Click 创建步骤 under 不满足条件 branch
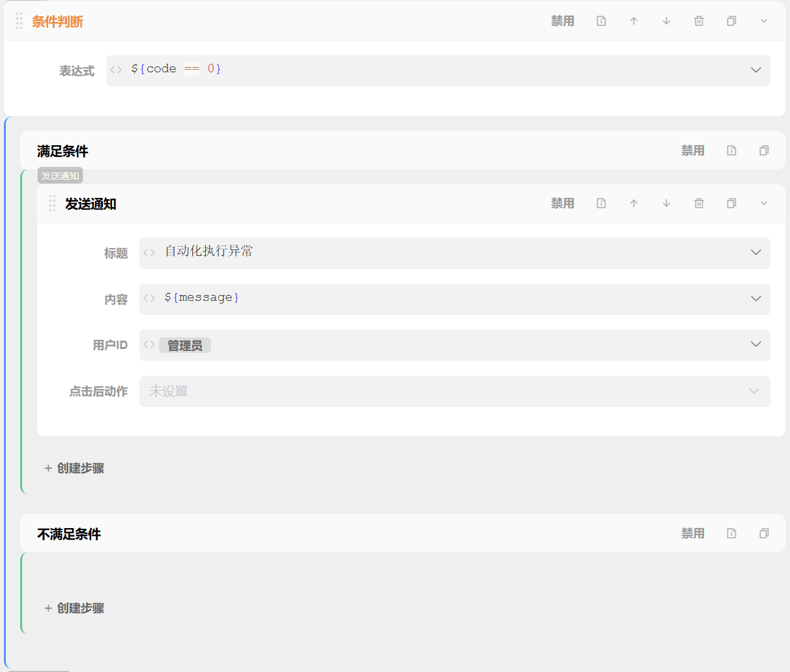Screen dimensions: 790x672 [x=74, y=608]
